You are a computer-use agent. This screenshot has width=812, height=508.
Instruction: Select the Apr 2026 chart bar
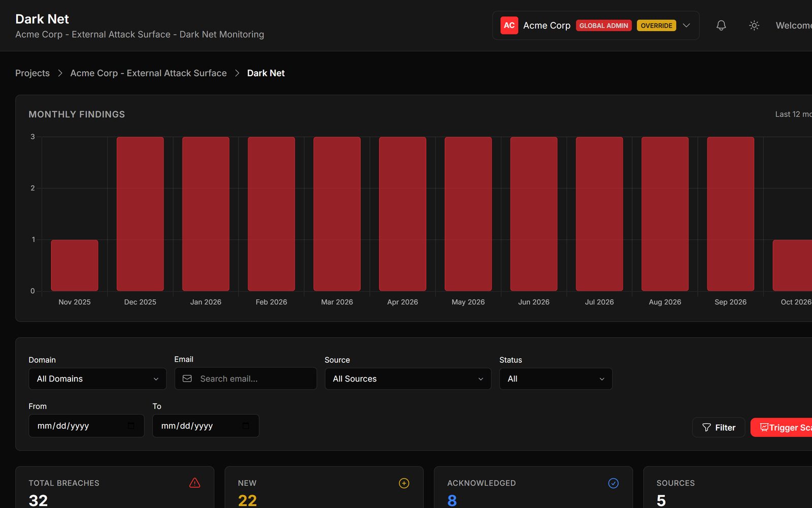pos(402,214)
